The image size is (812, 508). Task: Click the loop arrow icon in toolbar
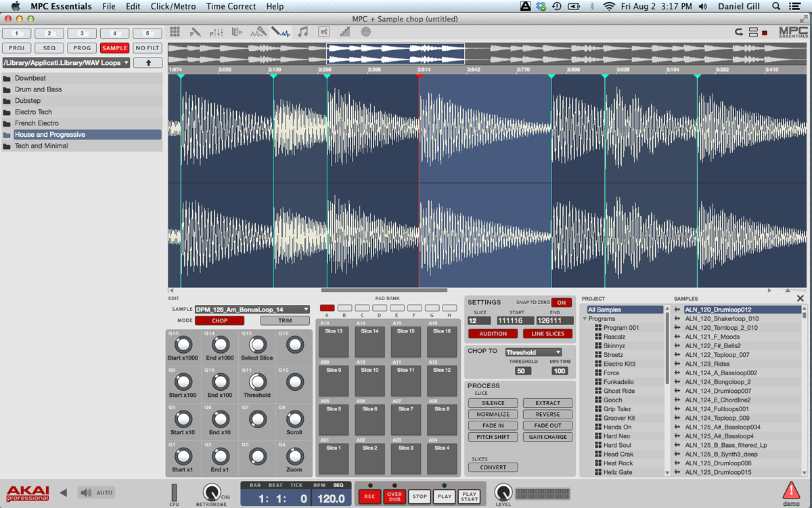(x=739, y=32)
